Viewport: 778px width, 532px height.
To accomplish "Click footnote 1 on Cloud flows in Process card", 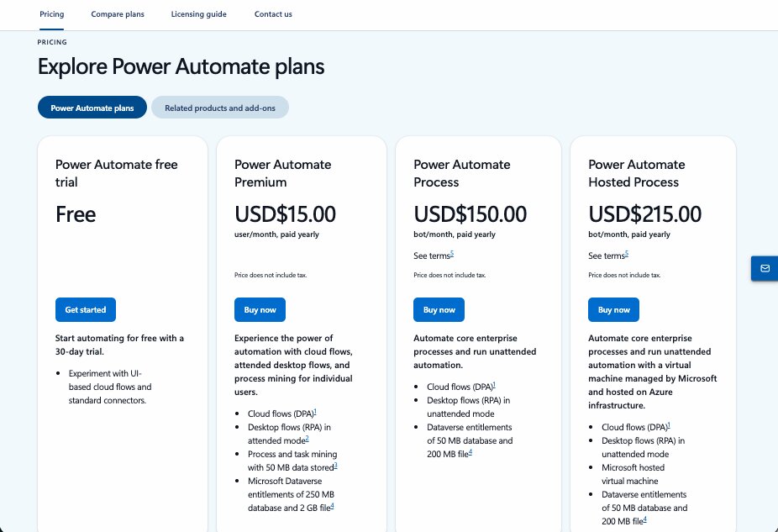I will (494, 385).
